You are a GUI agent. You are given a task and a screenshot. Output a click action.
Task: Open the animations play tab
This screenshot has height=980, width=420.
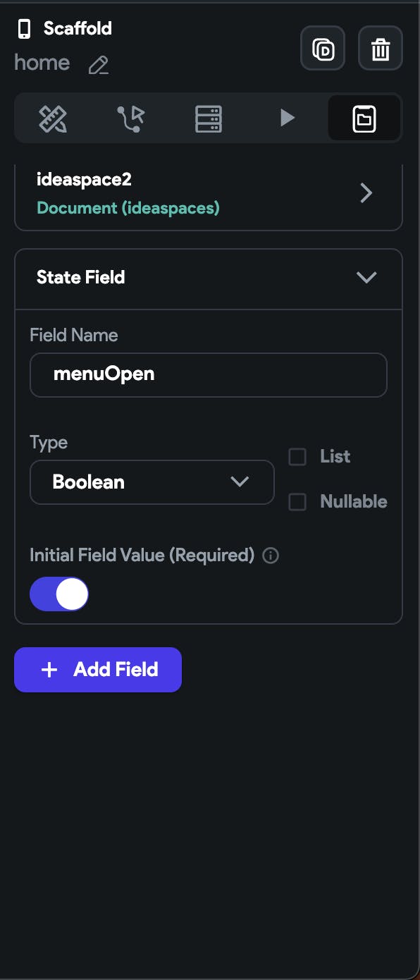287,118
